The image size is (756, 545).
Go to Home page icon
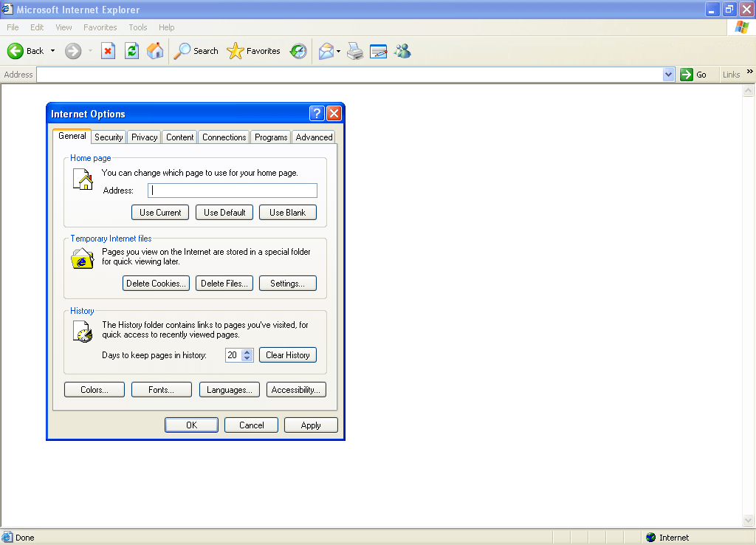coord(155,51)
